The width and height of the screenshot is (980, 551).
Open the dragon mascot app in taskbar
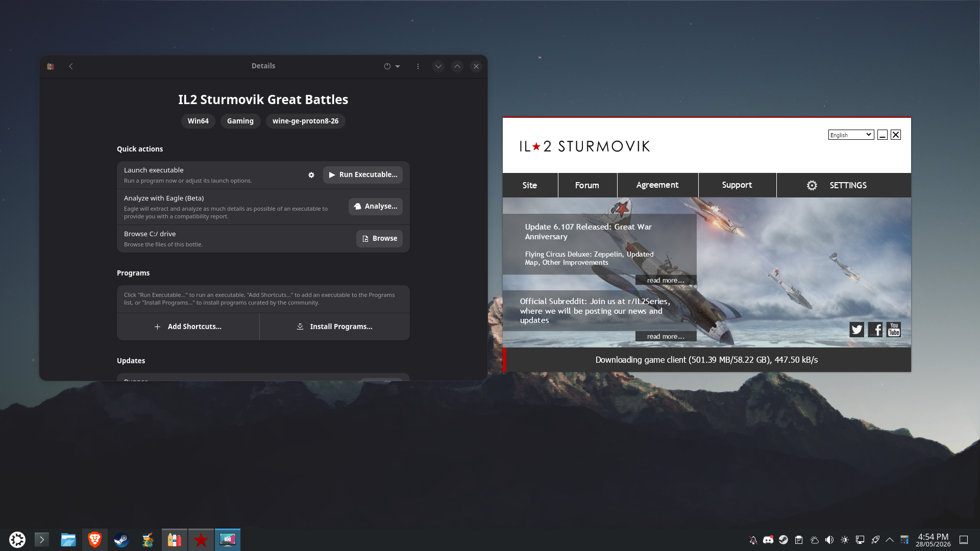148,540
